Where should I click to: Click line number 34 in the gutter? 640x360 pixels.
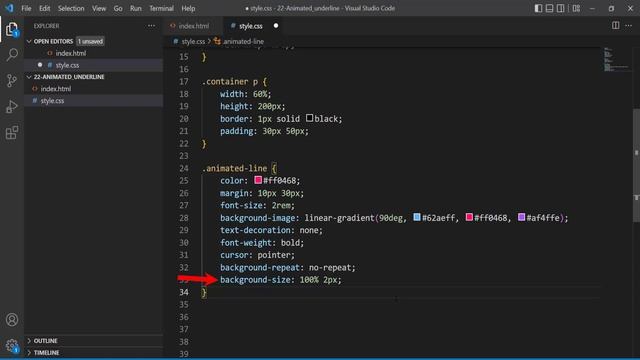[x=184, y=292]
